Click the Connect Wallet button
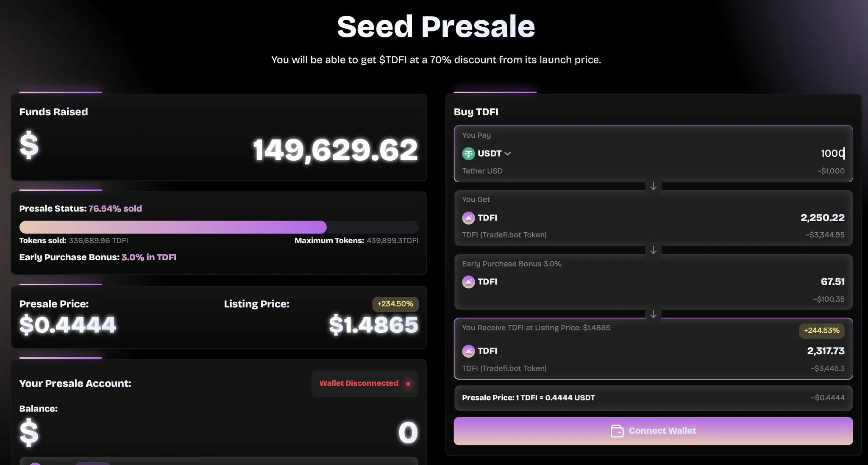 (653, 431)
